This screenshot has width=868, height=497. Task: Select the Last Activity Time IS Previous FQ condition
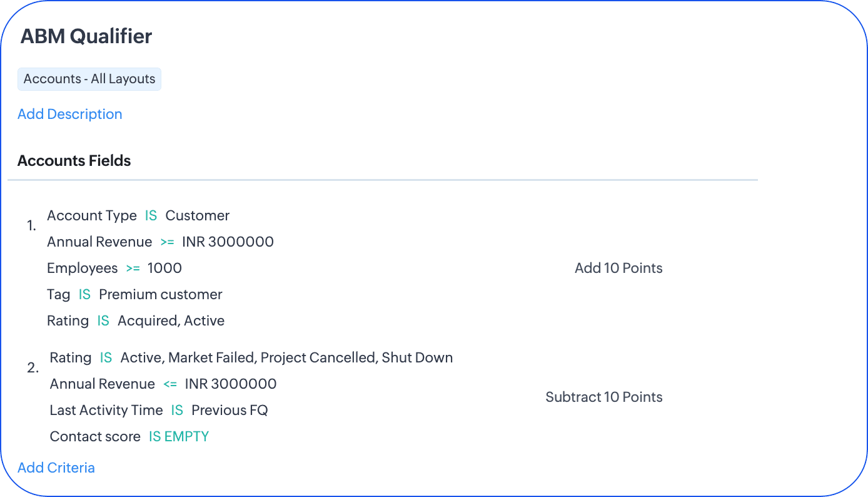(x=159, y=410)
